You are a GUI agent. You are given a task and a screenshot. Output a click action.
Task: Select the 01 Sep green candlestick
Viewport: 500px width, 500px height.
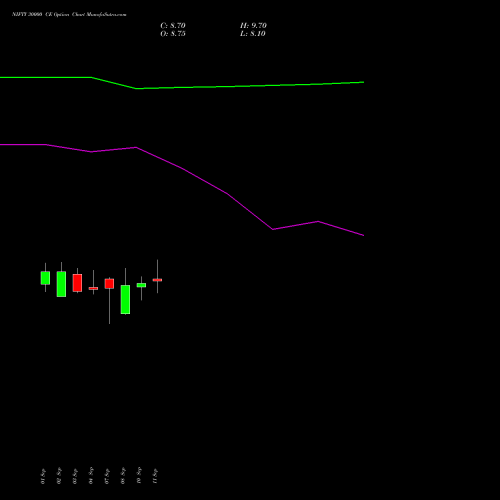pos(45,278)
